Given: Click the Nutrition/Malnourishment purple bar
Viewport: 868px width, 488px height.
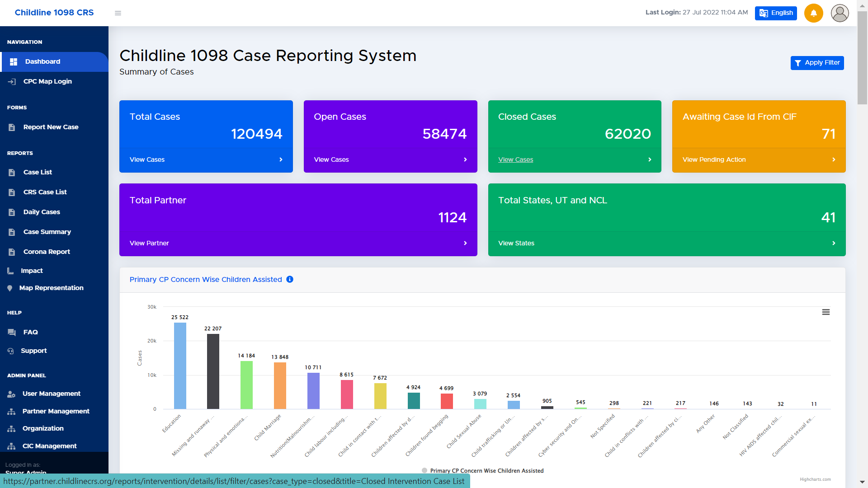Looking at the screenshot, I should point(313,391).
